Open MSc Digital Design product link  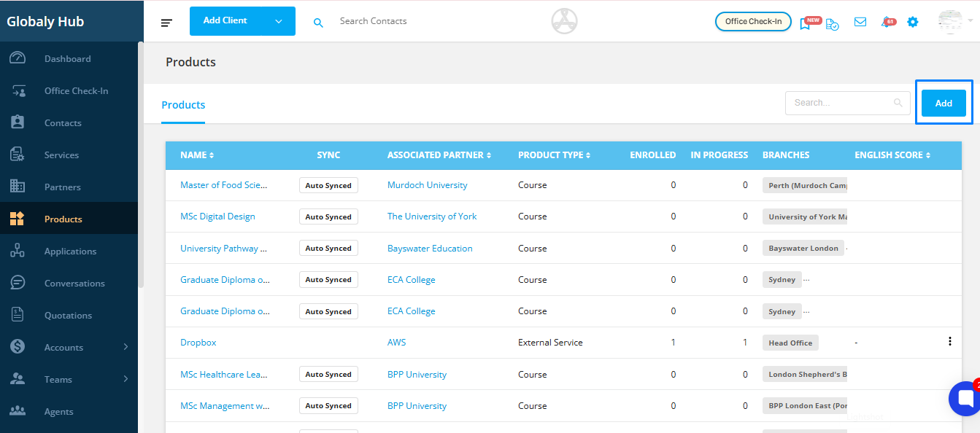click(x=217, y=216)
